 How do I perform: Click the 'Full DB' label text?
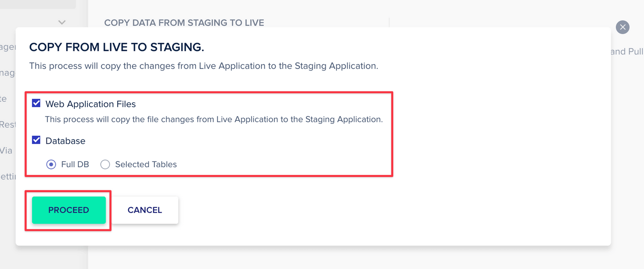click(x=75, y=164)
